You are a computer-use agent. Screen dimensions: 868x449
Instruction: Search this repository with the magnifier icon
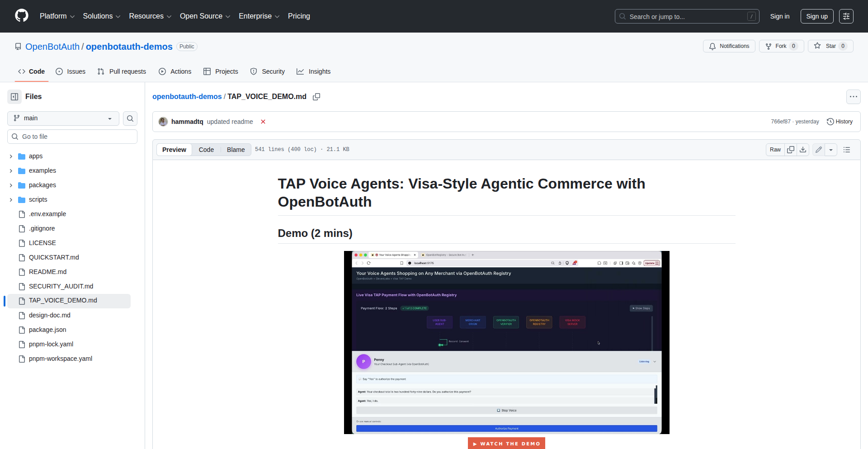pyautogui.click(x=130, y=118)
